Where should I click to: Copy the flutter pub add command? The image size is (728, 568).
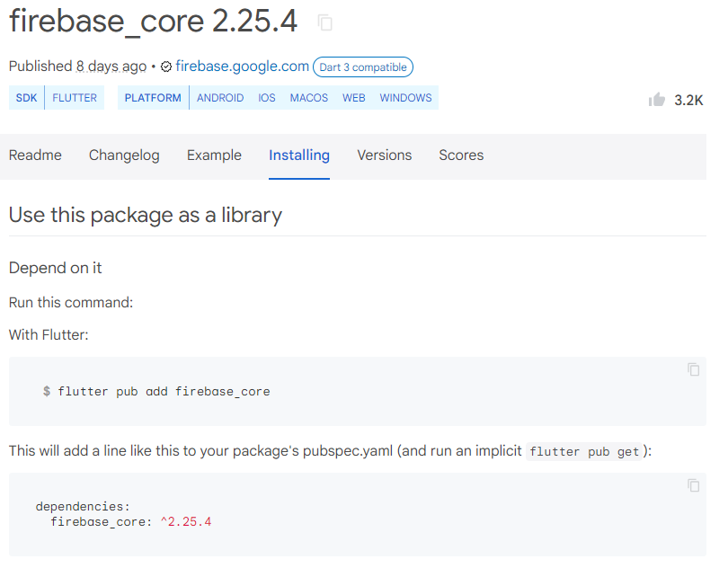(693, 369)
